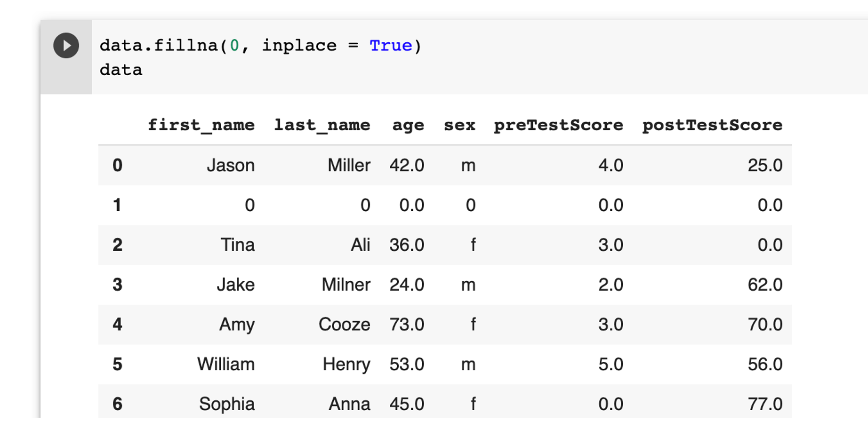Click the sex column header
The image size is (868, 445).
coord(459,125)
